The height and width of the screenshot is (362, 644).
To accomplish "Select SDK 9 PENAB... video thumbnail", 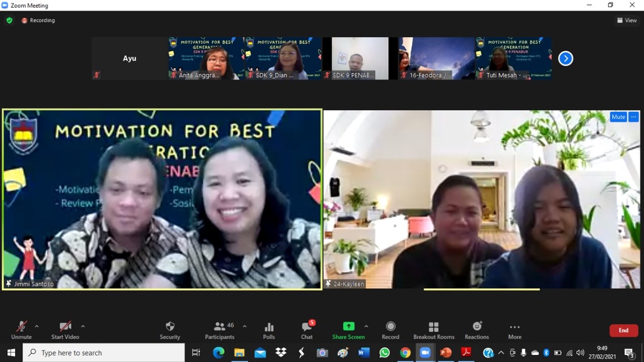I will tap(360, 58).
